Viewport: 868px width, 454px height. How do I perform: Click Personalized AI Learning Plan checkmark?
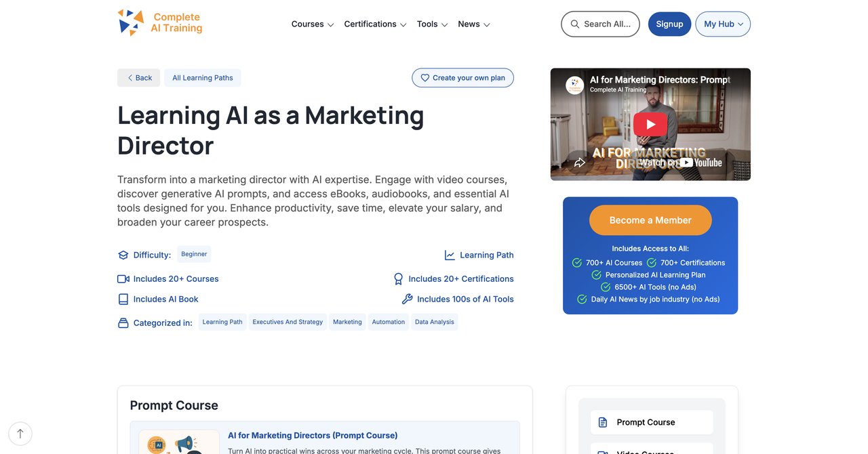click(597, 275)
